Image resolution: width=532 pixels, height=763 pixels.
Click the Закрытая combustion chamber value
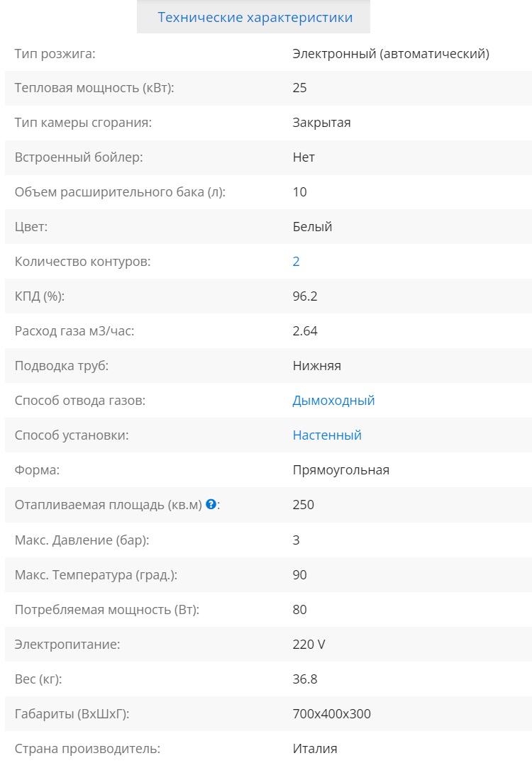pyautogui.click(x=321, y=123)
